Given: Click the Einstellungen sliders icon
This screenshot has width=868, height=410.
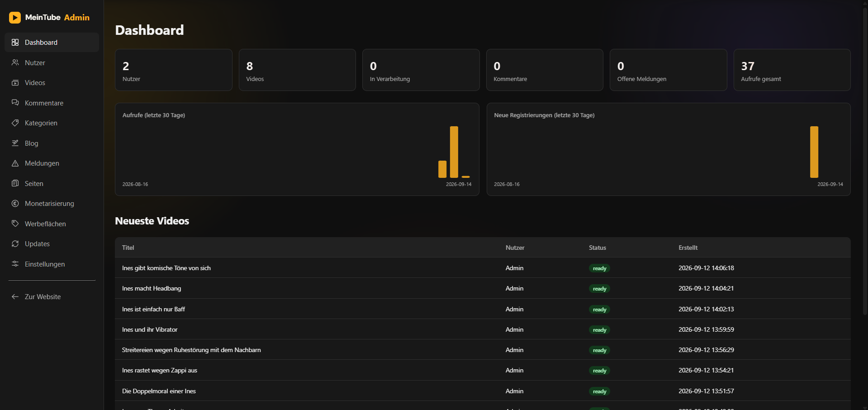Looking at the screenshot, I should [x=15, y=264].
